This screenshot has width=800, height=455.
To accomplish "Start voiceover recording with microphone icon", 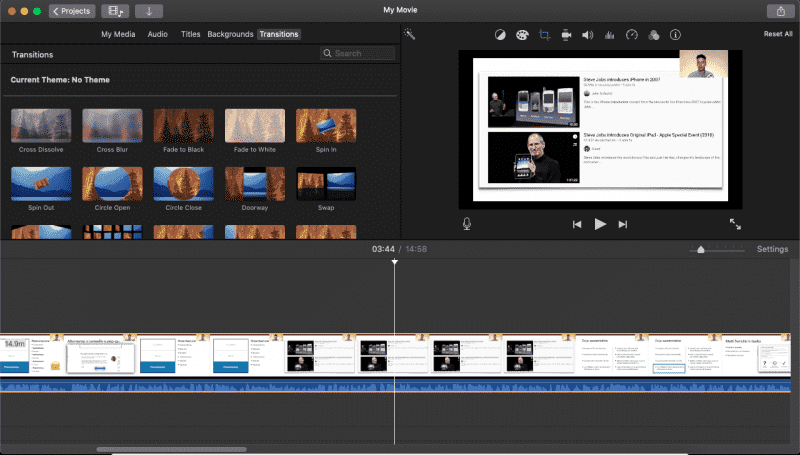I will click(x=467, y=224).
